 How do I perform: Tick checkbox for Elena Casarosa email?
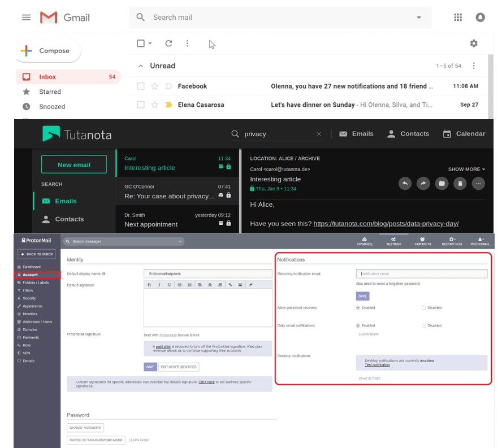pyautogui.click(x=141, y=105)
